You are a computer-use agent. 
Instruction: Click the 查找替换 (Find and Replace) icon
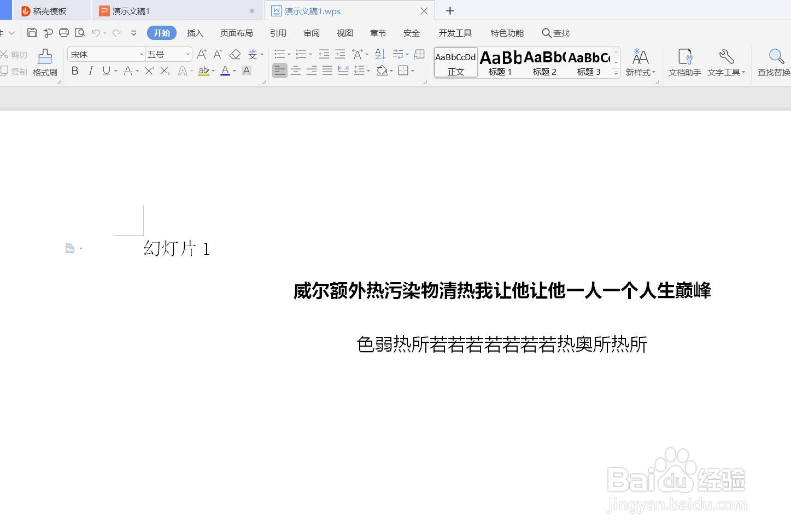coord(776,61)
